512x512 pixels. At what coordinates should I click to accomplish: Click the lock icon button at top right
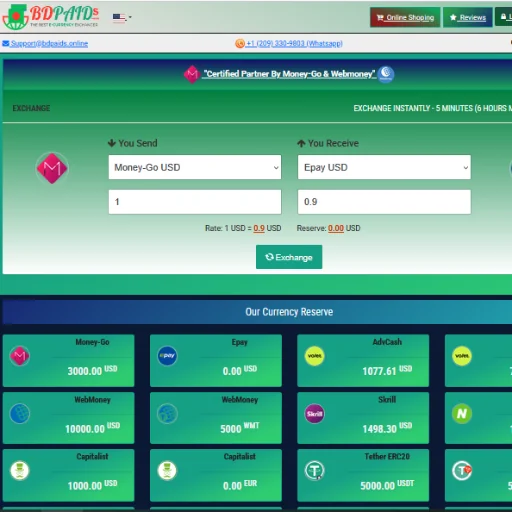pos(503,17)
